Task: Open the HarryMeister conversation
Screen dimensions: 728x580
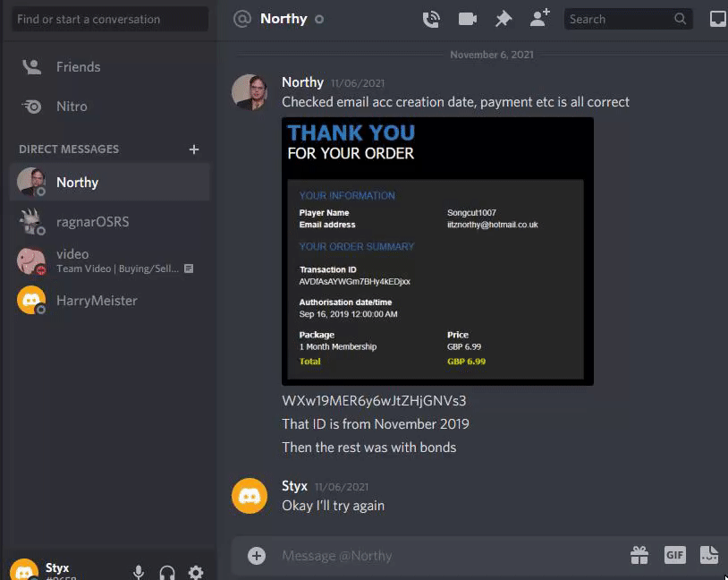Action: click(x=110, y=301)
